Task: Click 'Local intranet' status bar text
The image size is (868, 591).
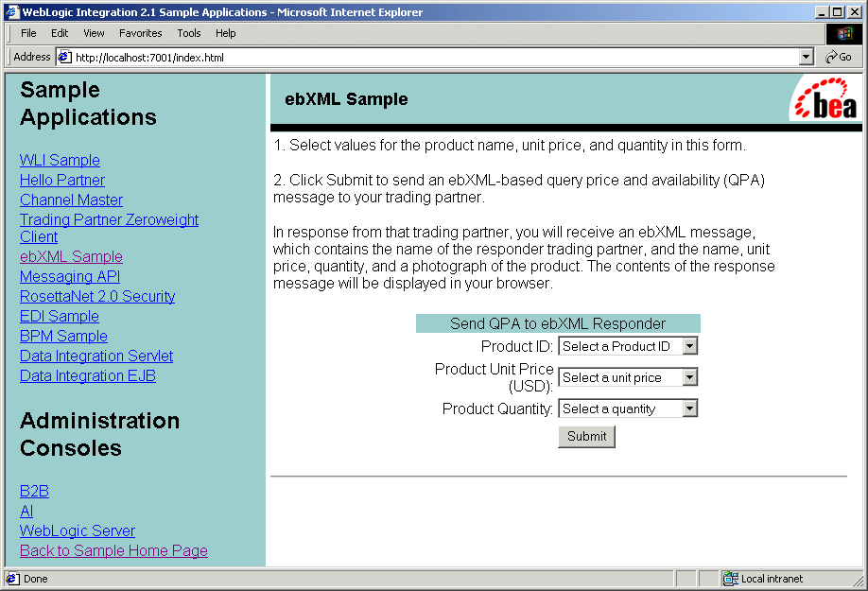Action: [x=772, y=579]
